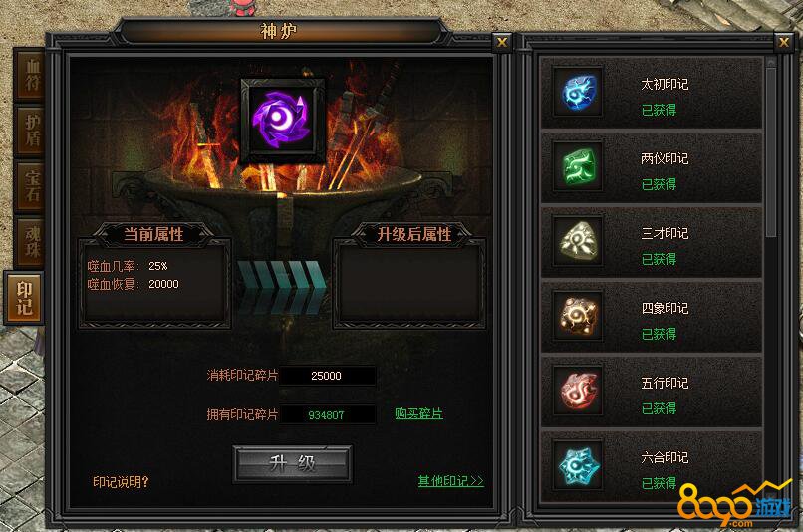803x532 pixels.
Task: Click the 升级 upgrade button
Action: (x=293, y=463)
